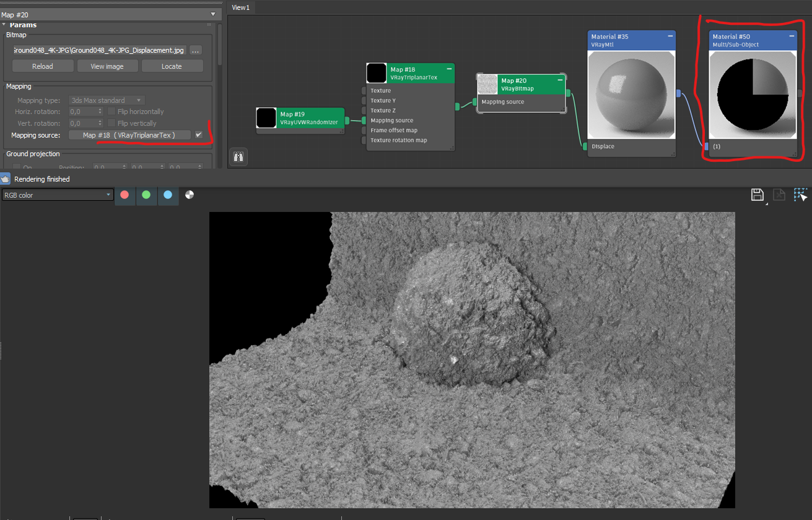
Task: Collapse the Material #50 node minus icon
Action: tap(792, 37)
